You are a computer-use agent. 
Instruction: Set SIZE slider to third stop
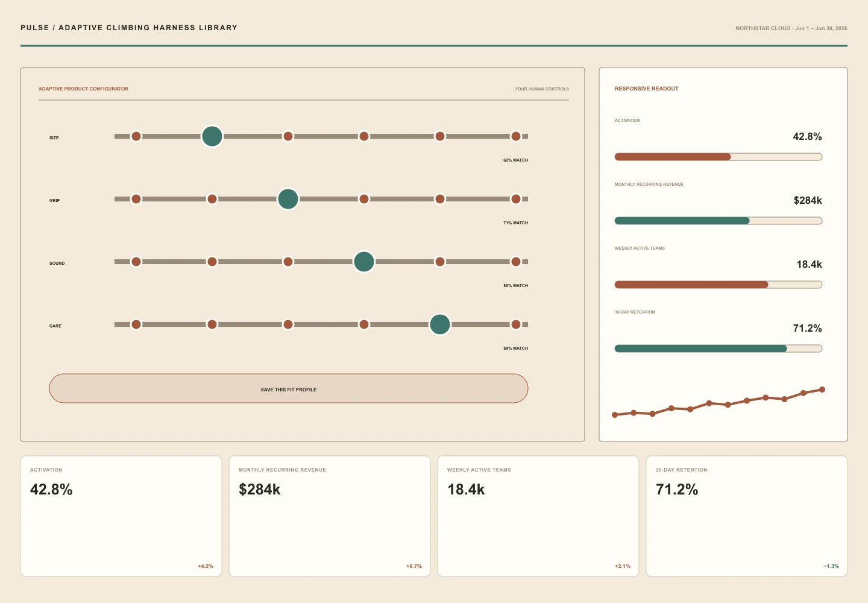click(288, 136)
